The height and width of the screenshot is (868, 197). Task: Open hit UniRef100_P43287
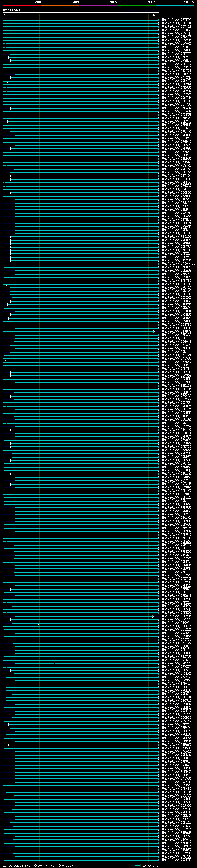click(177, 236)
